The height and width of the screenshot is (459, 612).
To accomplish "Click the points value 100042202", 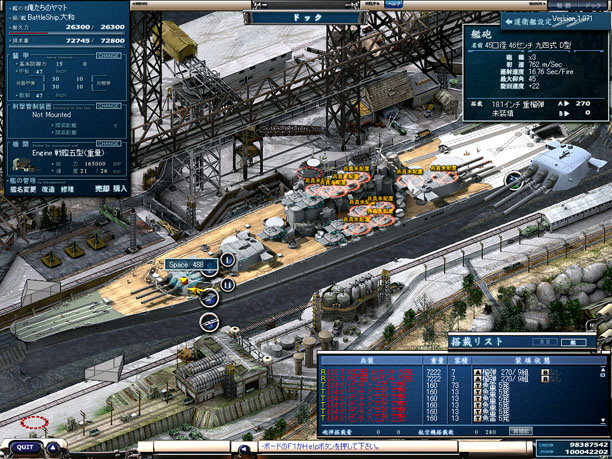I will click(x=587, y=452).
